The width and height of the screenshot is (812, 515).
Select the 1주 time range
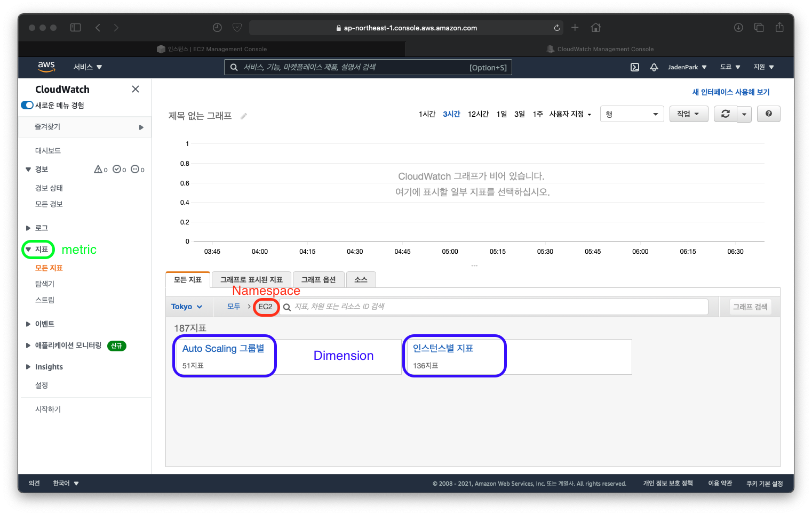538,114
